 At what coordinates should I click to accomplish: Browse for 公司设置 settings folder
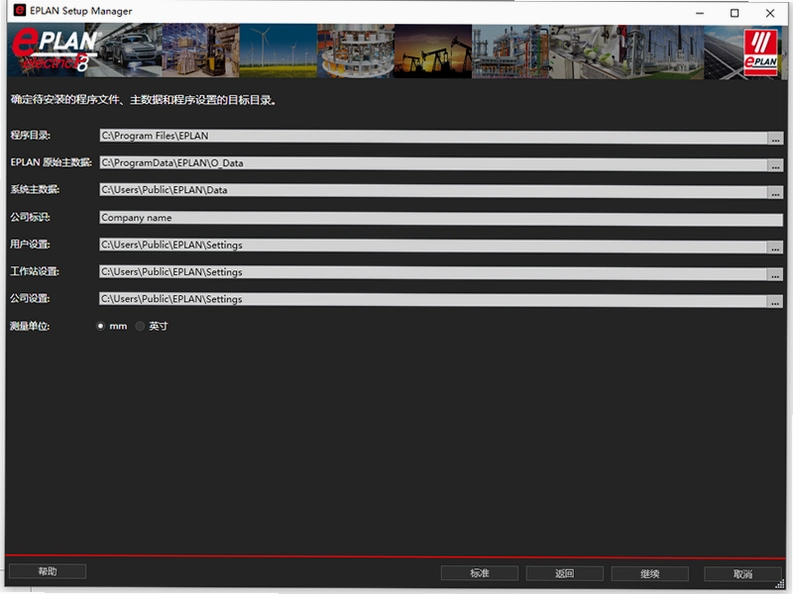click(x=775, y=302)
